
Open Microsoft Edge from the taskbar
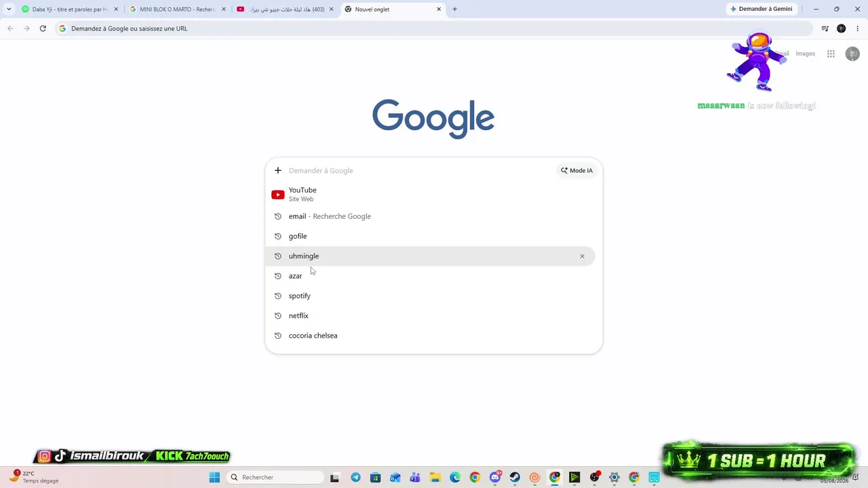455,478
